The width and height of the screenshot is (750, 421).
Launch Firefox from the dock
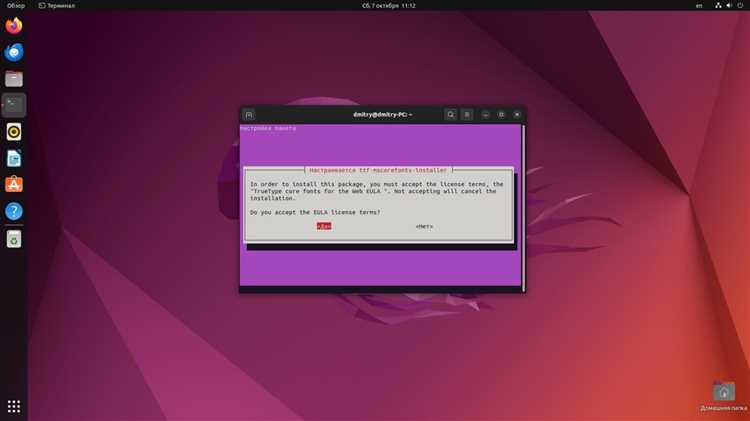[14, 25]
